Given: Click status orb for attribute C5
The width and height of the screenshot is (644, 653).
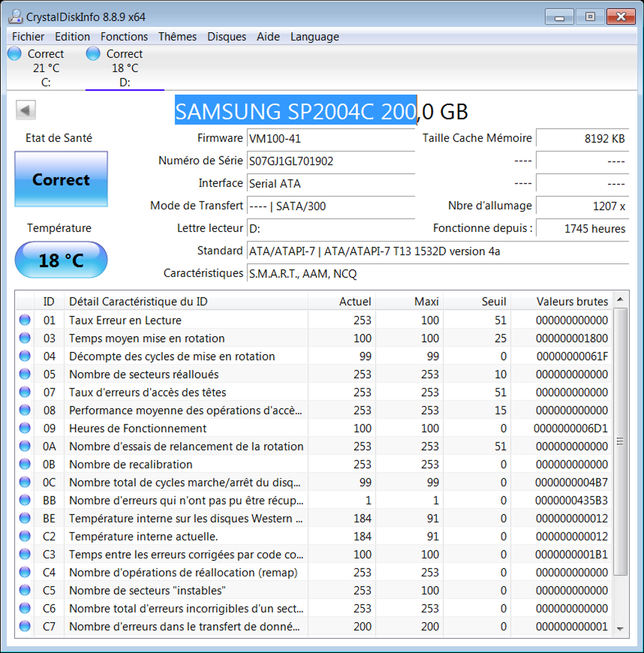Looking at the screenshot, I should pyautogui.click(x=25, y=590).
